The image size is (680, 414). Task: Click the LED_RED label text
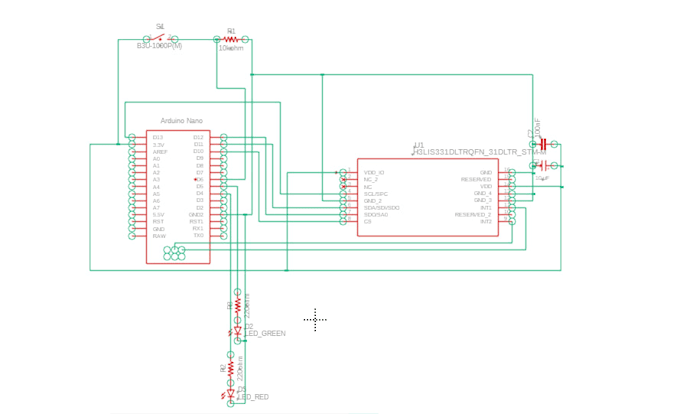[x=255, y=397]
